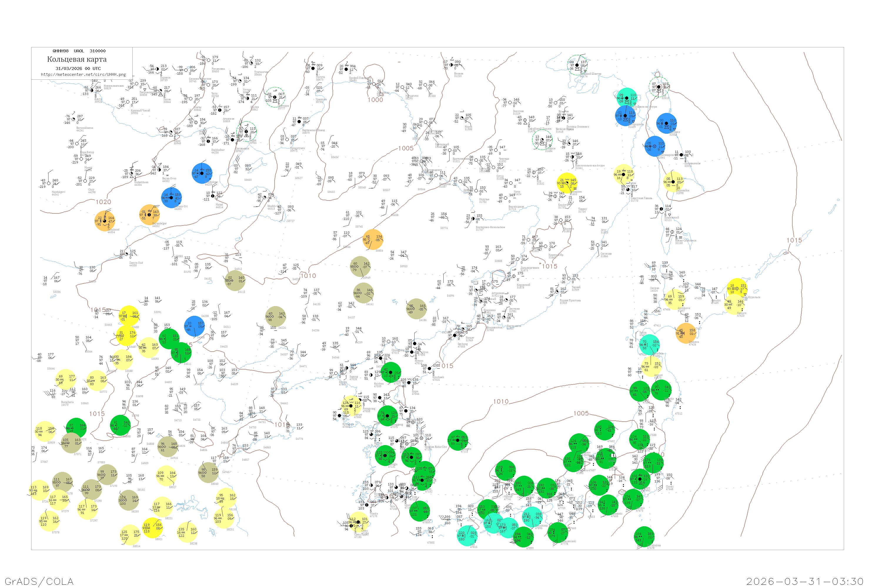Viewport: 882px width, 588px height.
Task: Click the 31/03/2026 00 UTC date label
Action: [78, 69]
